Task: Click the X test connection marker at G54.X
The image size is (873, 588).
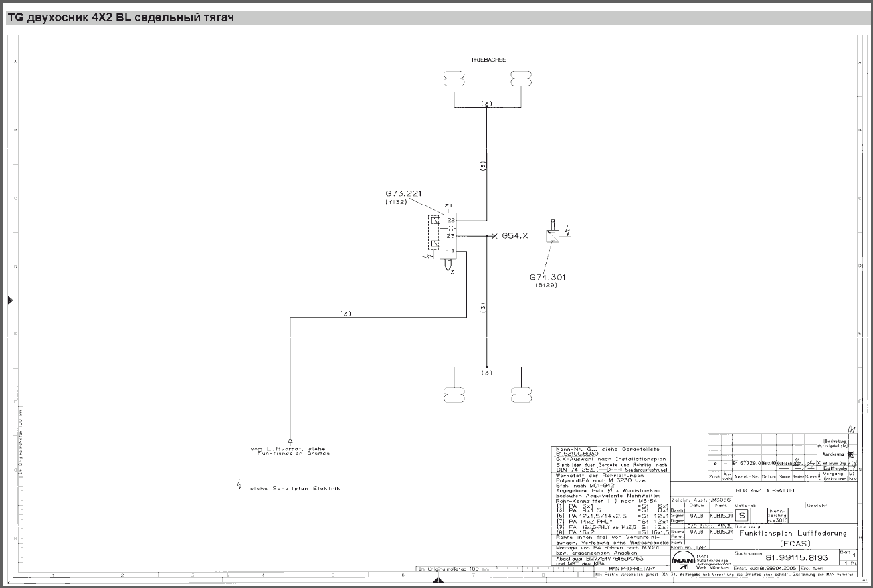Action: [495, 236]
